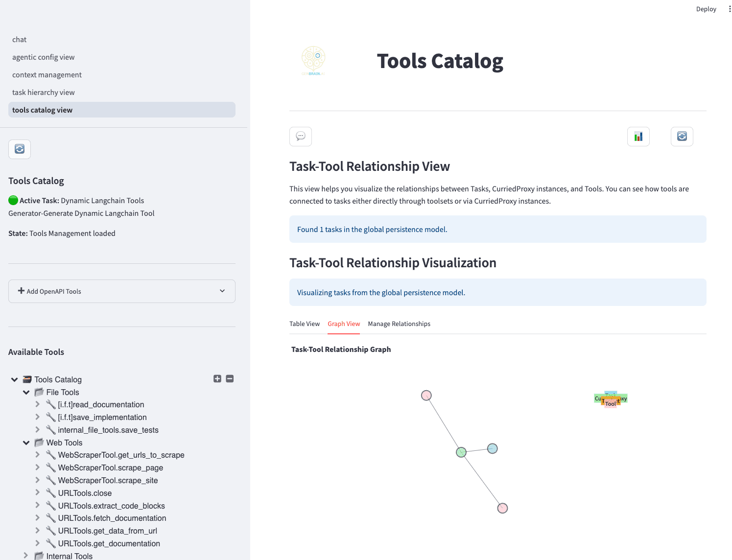Select the Graph View tab
Screen dimensions: 732x560
pos(344,324)
